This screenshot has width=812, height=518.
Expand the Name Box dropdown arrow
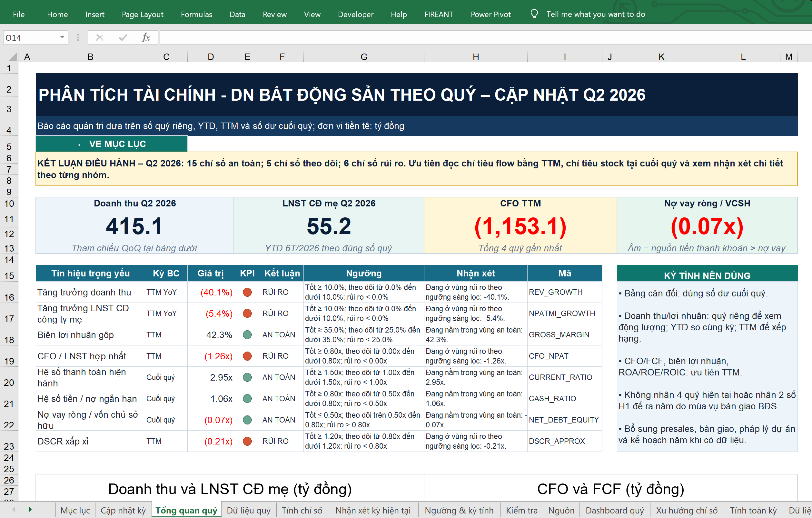point(62,37)
